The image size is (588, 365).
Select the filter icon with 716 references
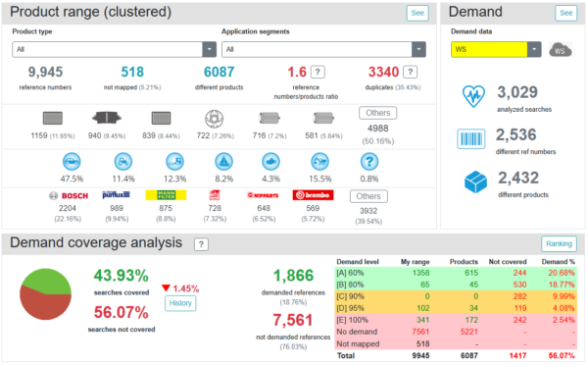tap(269, 119)
